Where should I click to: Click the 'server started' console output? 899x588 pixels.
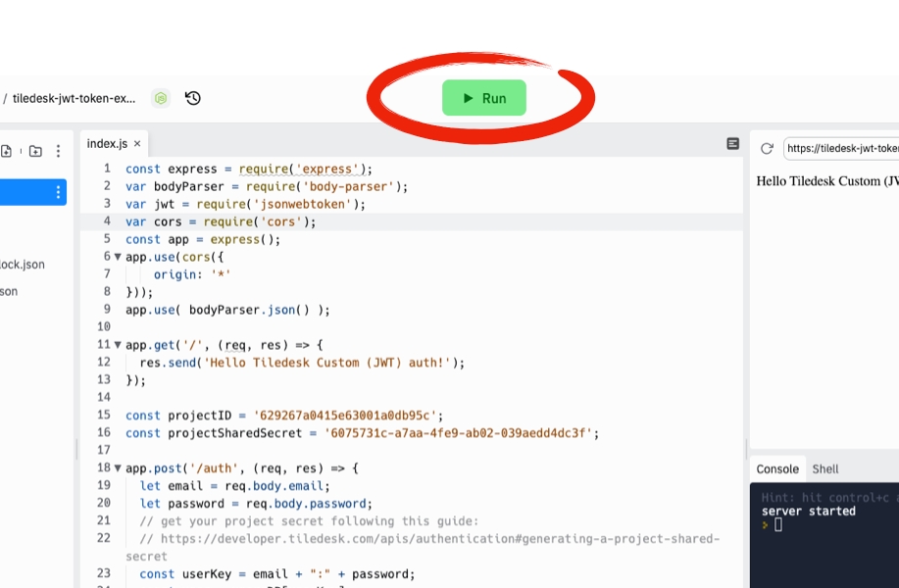tap(809, 512)
